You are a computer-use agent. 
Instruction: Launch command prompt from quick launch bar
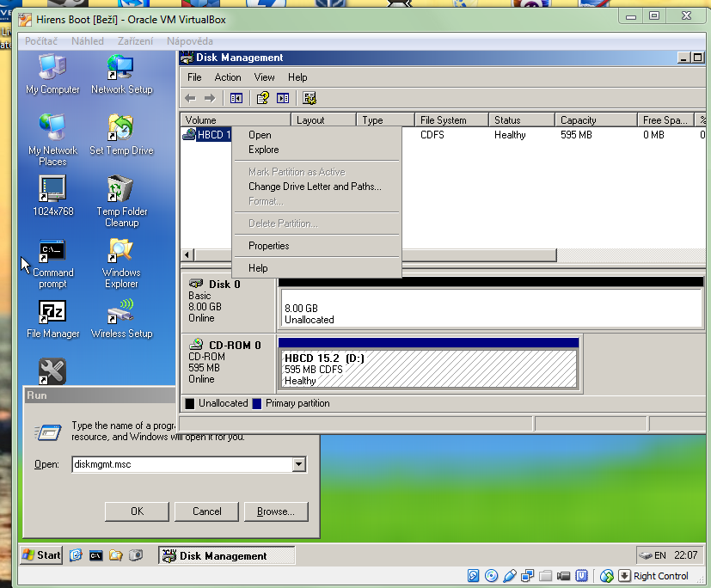95,555
